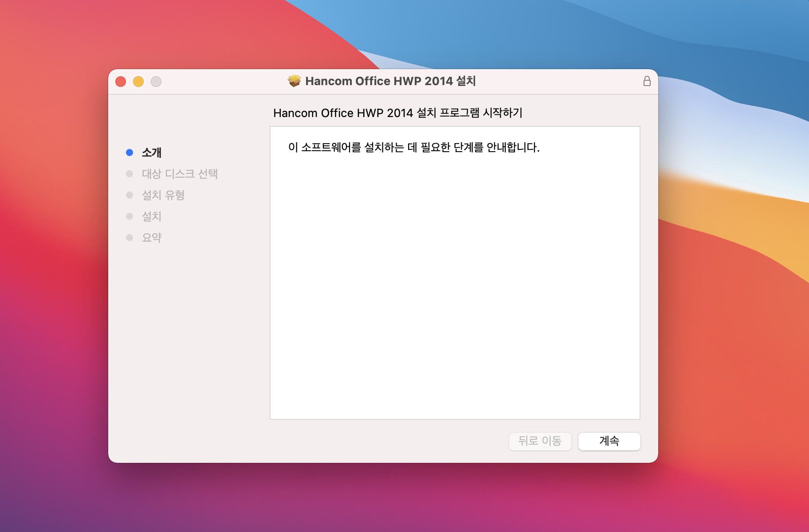Viewport: 809px width, 532px height.
Task: Select the 설치 step in sidebar
Action: click(x=152, y=216)
